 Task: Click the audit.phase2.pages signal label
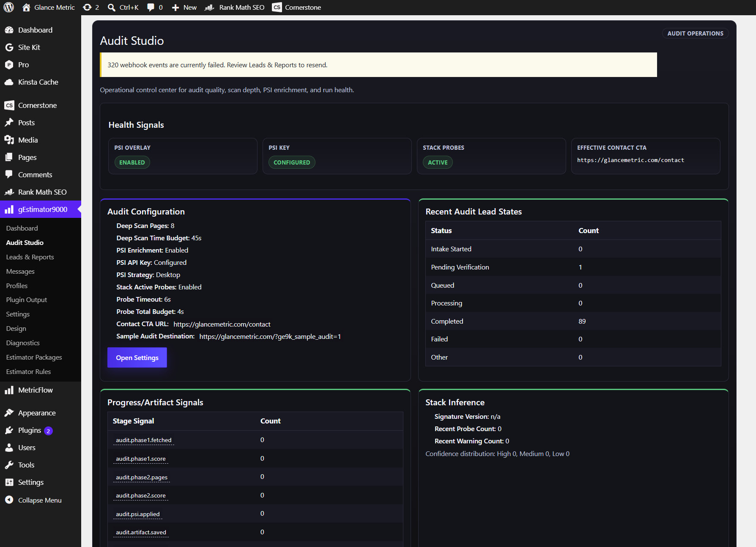142,478
